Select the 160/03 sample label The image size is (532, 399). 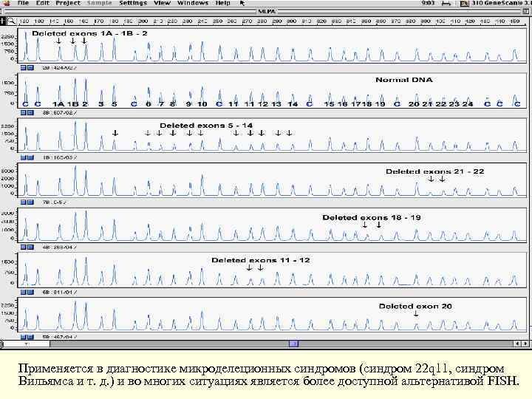[x=59, y=157]
